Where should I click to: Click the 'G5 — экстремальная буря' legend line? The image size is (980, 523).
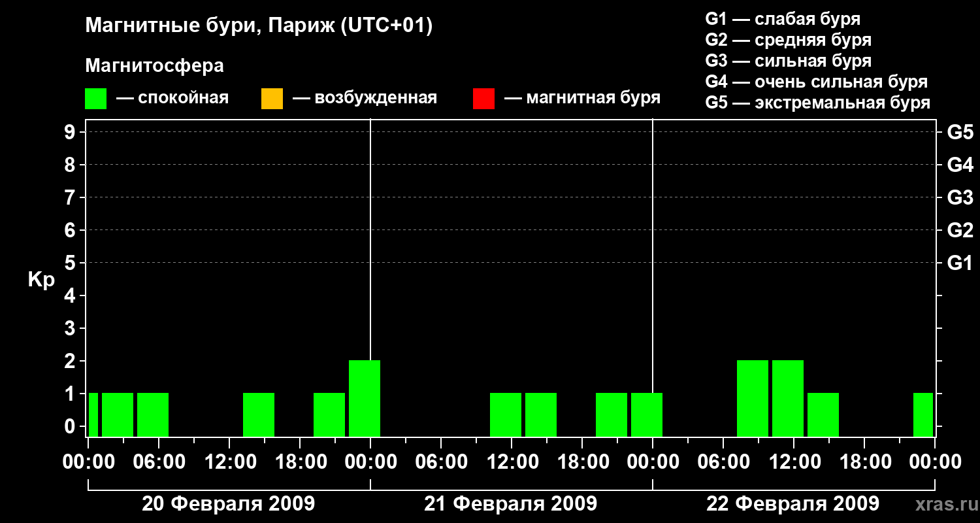(817, 103)
